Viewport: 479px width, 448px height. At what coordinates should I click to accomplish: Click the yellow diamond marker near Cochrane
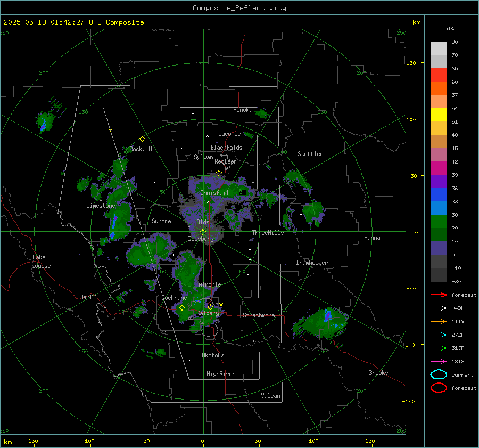[182, 308]
